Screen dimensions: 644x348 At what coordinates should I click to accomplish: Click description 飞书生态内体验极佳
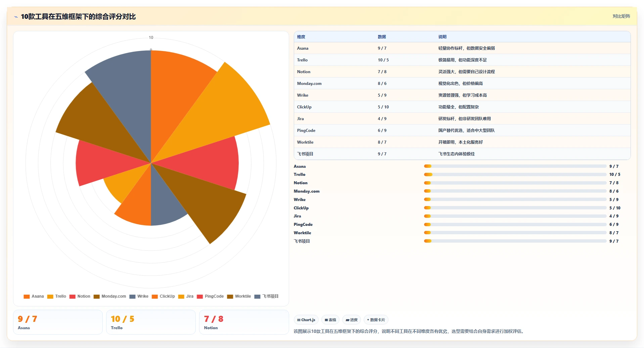point(456,154)
